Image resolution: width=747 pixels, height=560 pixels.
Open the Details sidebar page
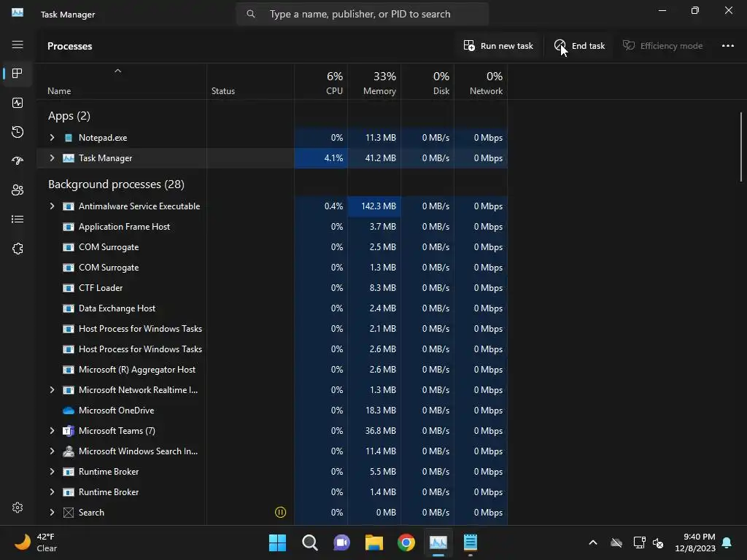(x=18, y=219)
